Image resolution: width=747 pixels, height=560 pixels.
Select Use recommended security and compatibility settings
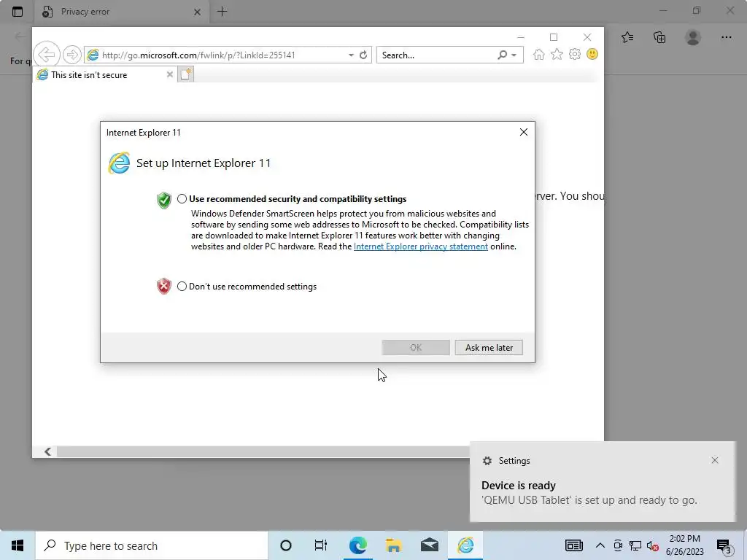pyautogui.click(x=182, y=199)
